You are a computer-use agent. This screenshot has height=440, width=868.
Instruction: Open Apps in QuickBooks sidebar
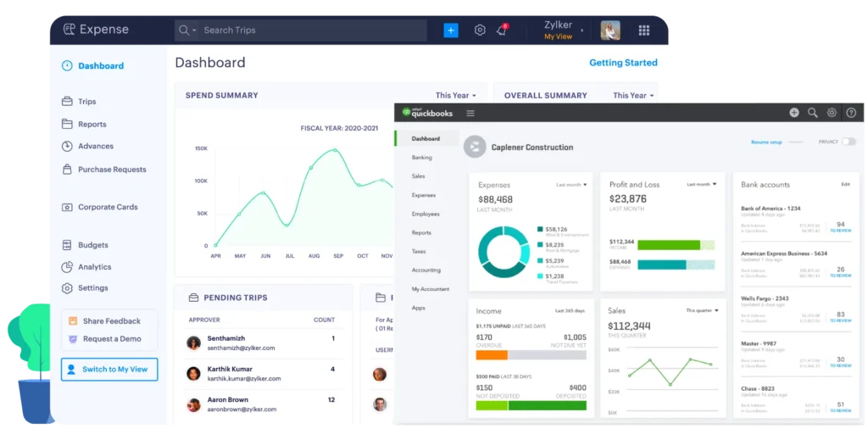pyautogui.click(x=419, y=308)
